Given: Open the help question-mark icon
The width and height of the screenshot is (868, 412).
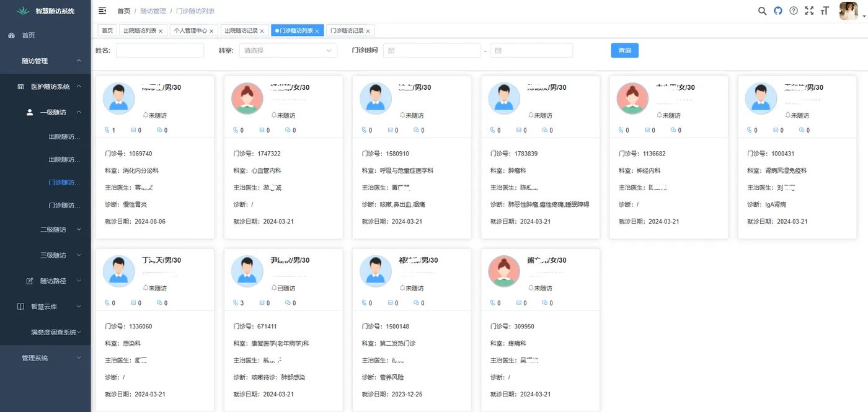Looking at the screenshot, I should click(793, 11).
